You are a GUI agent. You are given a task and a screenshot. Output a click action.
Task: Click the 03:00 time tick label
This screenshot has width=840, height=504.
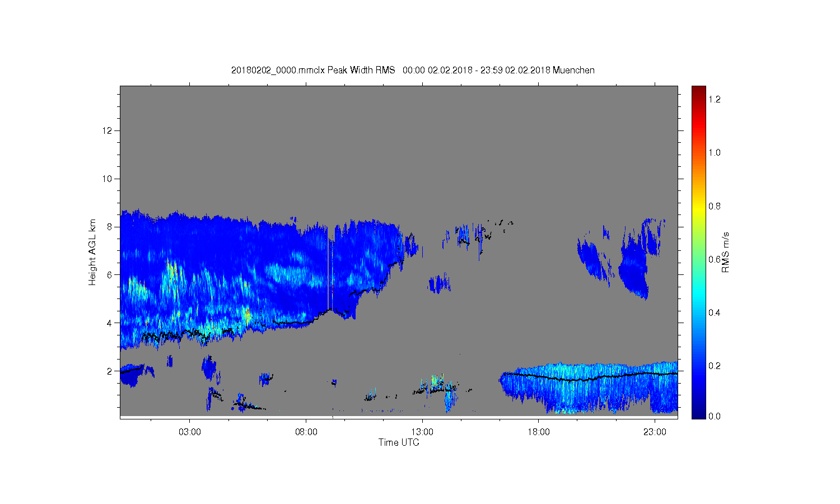pos(190,432)
